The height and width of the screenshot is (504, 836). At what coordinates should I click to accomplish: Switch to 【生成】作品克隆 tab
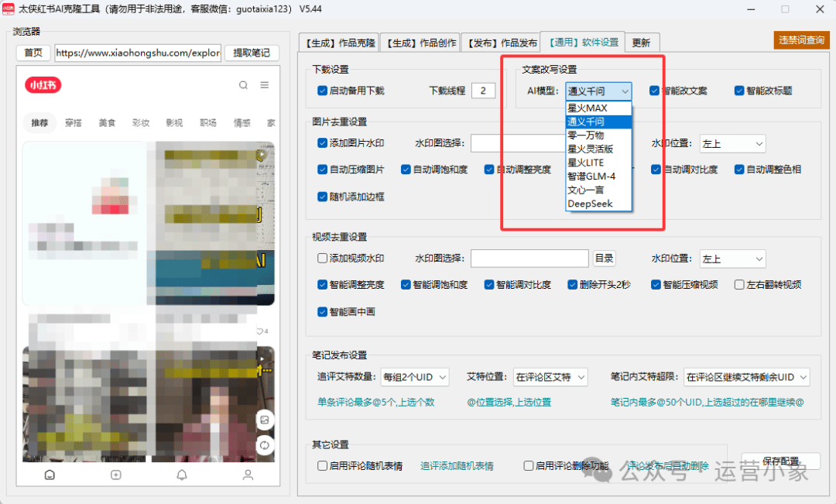pyautogui.click(x=340, y=43)
